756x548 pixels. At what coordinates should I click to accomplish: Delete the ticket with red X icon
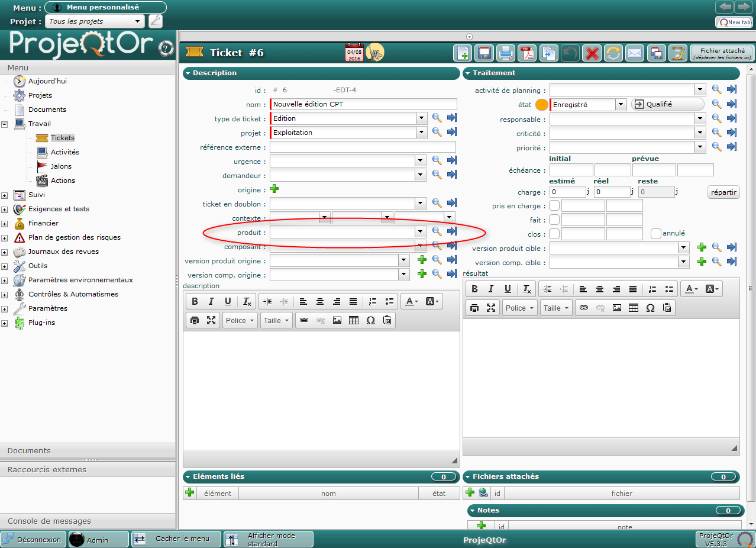[x=591, y=53]
